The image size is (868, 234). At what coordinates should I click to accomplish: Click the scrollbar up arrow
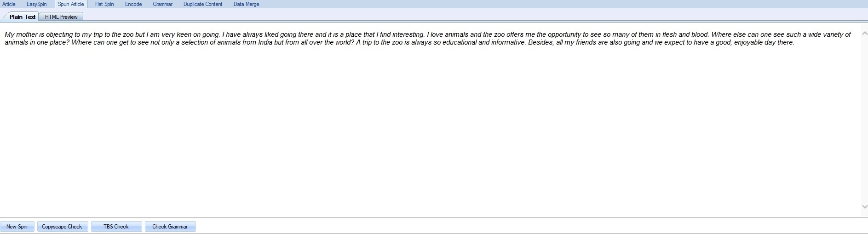click(x=864, y=34)
